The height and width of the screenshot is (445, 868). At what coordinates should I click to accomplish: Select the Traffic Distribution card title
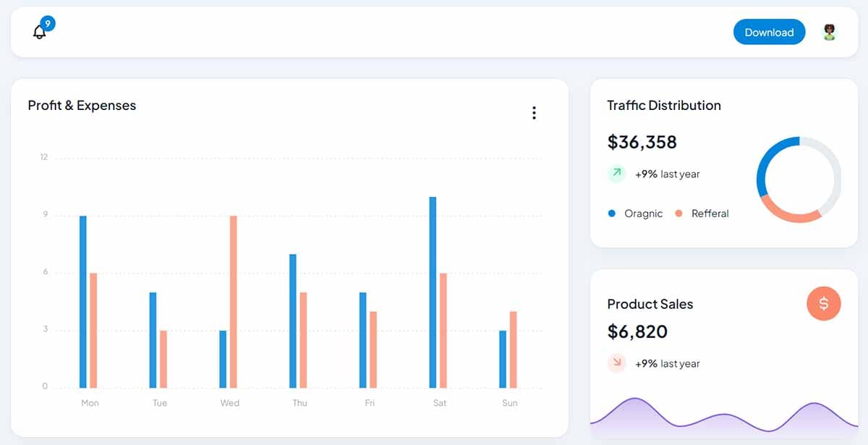(663, 105)
